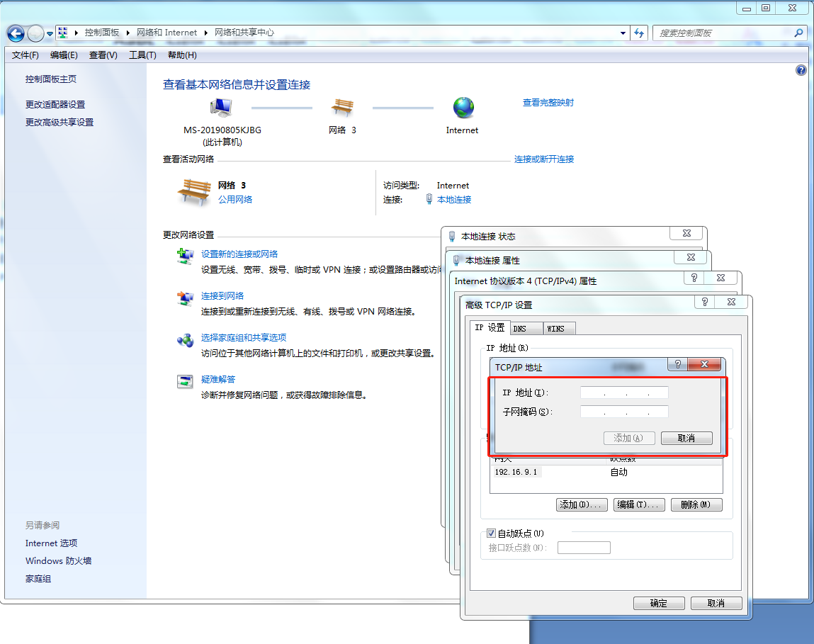This screenshot has width=814, height=644.
Task: Click the 网络 3 bench icon in network map
Action: (x=342, y=108)
